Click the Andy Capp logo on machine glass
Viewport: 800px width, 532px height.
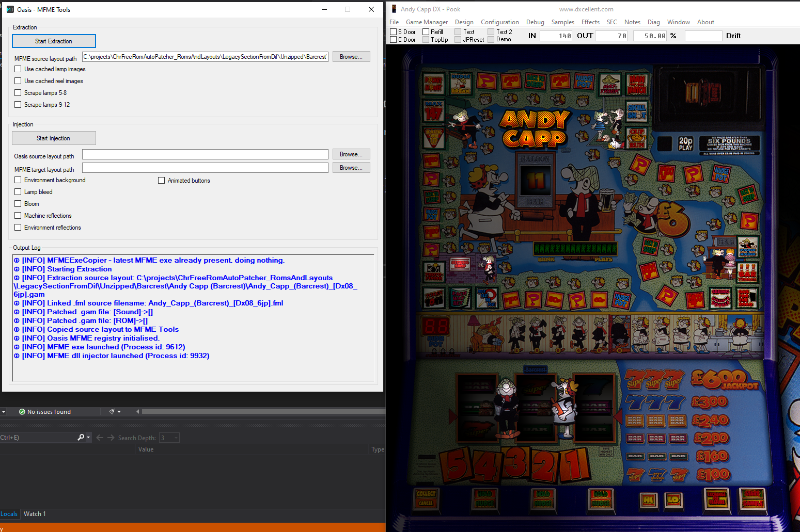535,128
